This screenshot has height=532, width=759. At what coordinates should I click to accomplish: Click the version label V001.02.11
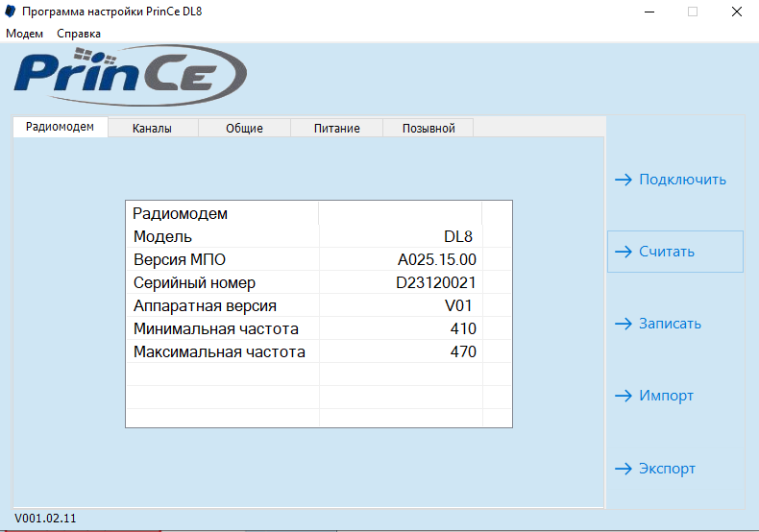click(x=45, y=519)
